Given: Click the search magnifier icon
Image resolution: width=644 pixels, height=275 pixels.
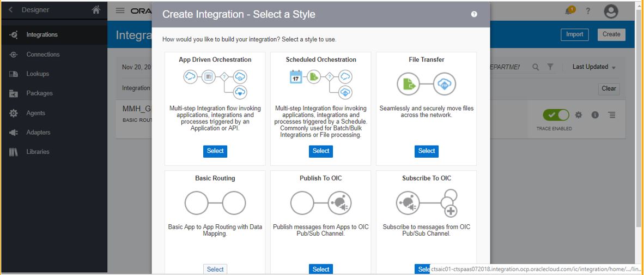Looking at the screenshot, I should point(536,67).
